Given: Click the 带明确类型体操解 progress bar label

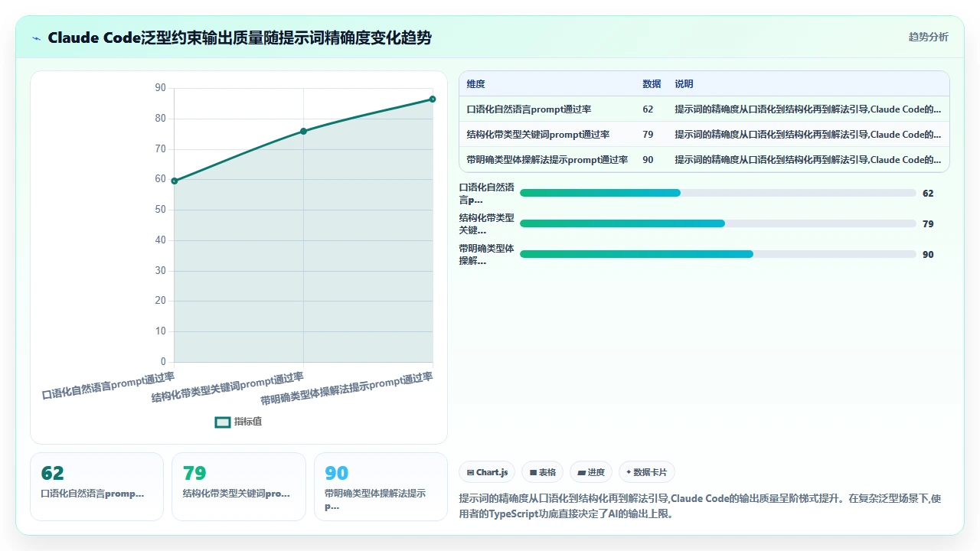Looking at the screenshot, I should (x=486, y=255).
